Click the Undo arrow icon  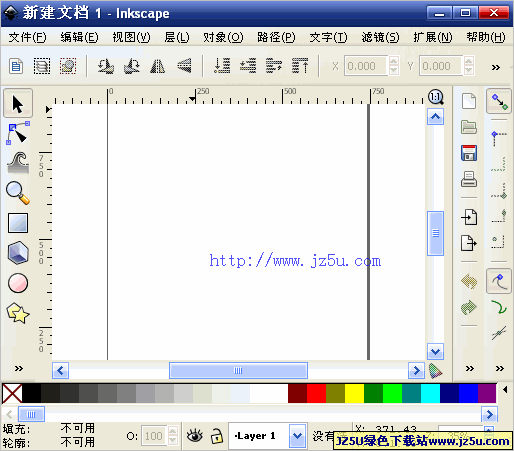tap(469, 281)
